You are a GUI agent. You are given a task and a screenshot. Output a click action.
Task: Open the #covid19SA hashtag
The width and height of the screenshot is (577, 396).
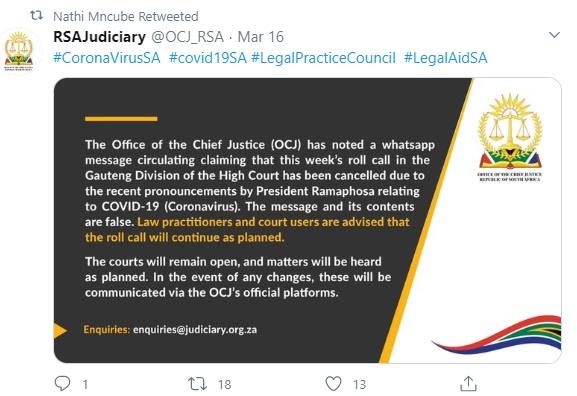(x=208, y=58)
